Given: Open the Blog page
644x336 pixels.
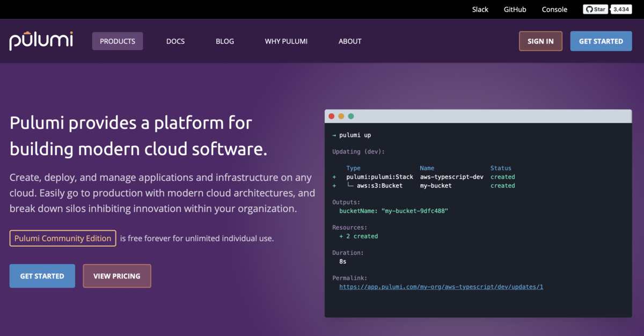Looking at the screenshot, I should (225, 41).
